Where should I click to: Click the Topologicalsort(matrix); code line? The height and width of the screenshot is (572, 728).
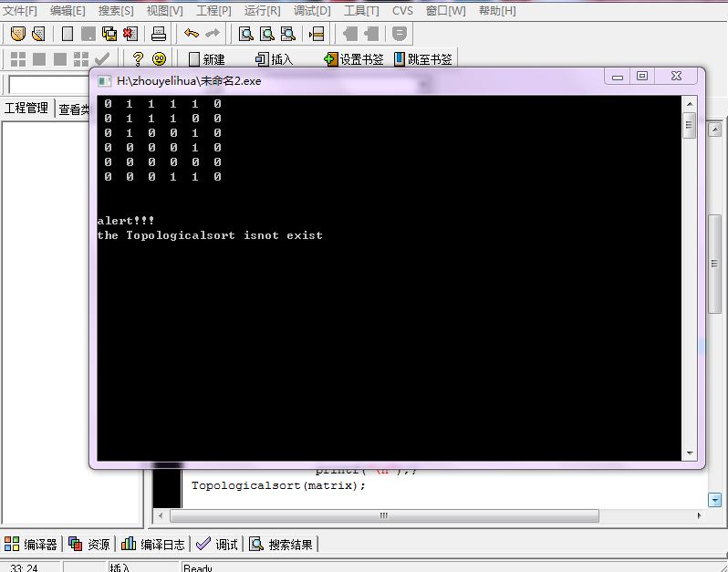(278, 485)
